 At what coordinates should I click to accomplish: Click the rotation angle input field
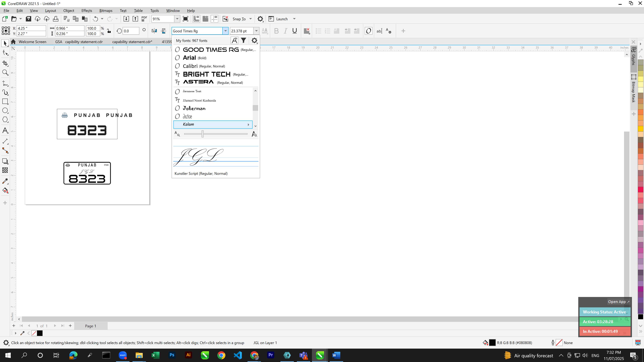(131, 31)
